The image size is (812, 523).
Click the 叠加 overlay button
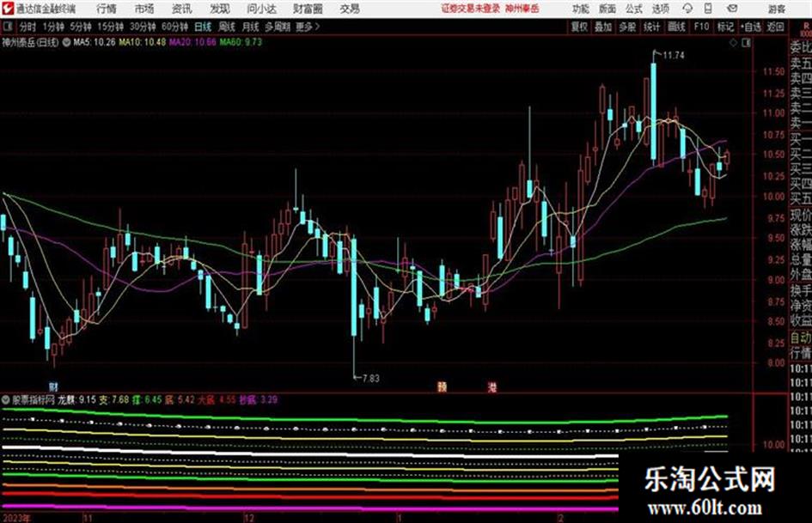pos(603,27)
